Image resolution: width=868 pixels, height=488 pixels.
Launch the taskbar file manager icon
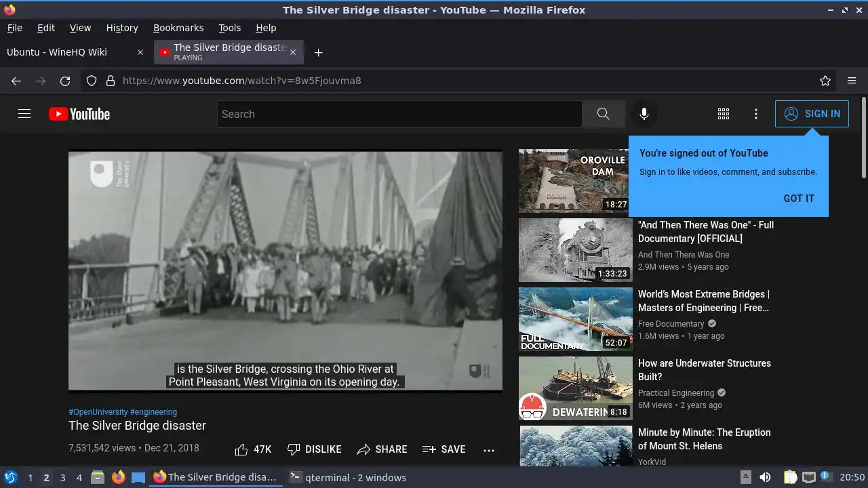tap(98, 477)
